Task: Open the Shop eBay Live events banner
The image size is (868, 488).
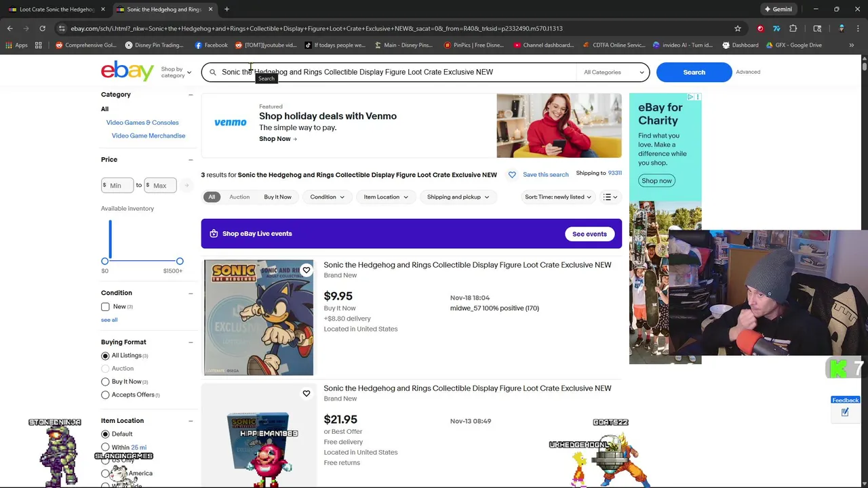Action: tap(411, 234)
